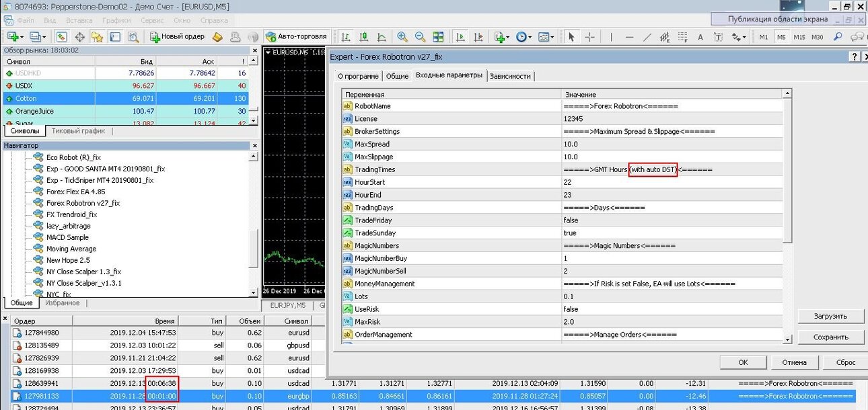Click the zoom in magnifier icon
The height and width of the screenshot is (410, 868).
[402, 37]
